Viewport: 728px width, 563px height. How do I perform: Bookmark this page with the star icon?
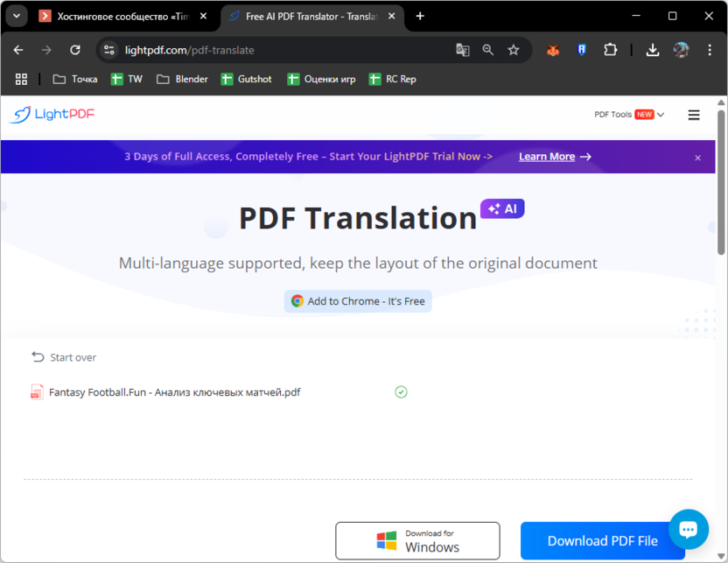pos(514,50)
